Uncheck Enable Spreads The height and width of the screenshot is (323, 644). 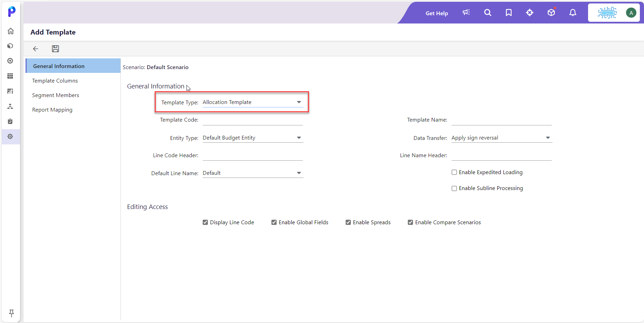click(x=348, y=222)
